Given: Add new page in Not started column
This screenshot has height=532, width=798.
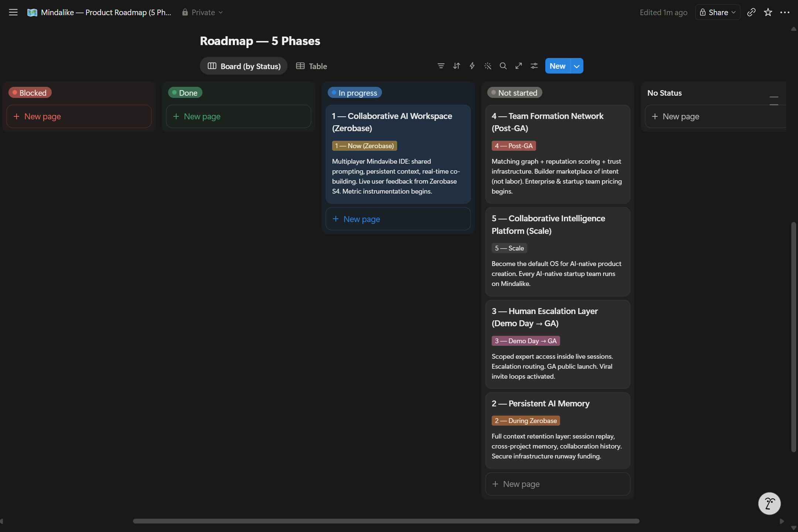Looking at the screenshot, I should (558, 484).
